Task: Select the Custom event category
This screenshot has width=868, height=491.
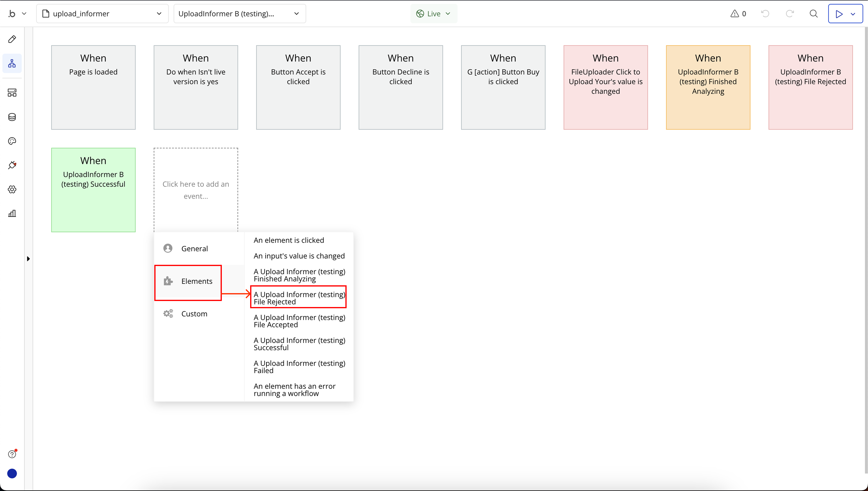Action: [x=194, y=314]
